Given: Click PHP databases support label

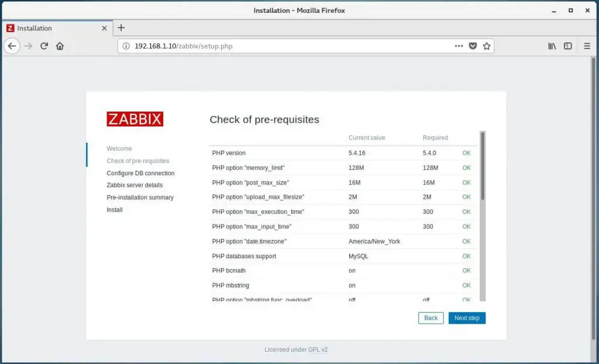Looking at the screenshot, I should (x=244, y=256).
